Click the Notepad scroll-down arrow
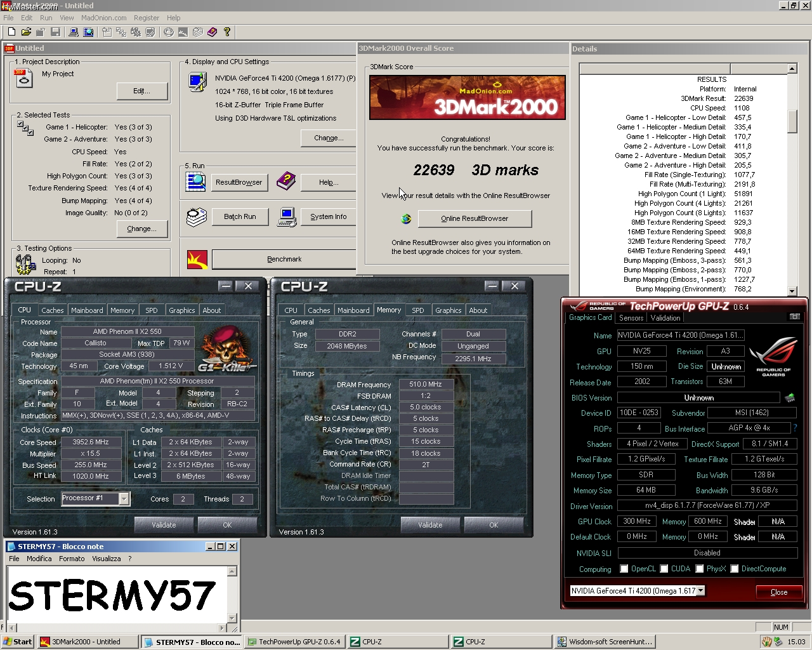Image resolution: width=812 pixels, height=650 pixels. coord(232,618)
